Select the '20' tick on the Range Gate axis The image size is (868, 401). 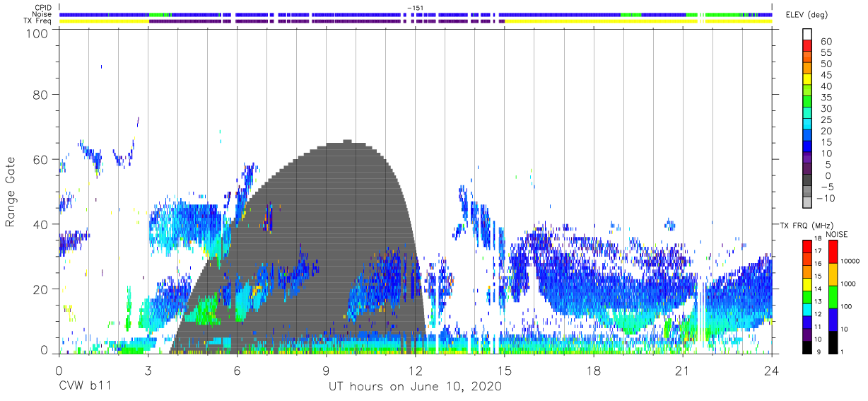(x=42, y=289)
